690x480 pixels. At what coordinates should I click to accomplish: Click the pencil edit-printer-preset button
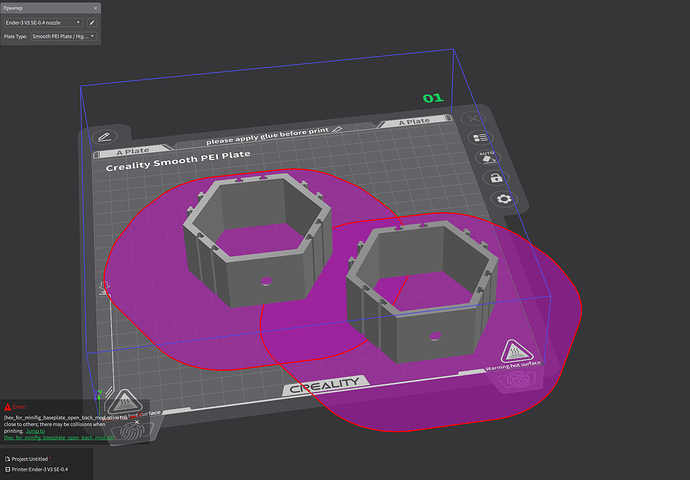[x=92, y=22]
